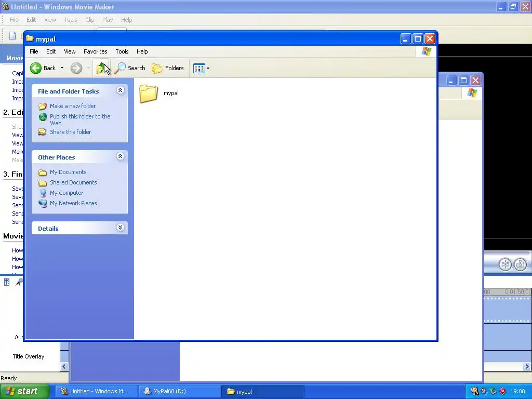Screen dimensions: 532x399
Task: Collapse File and Folder Tasks panel
Action: click(x=120, y=90)
